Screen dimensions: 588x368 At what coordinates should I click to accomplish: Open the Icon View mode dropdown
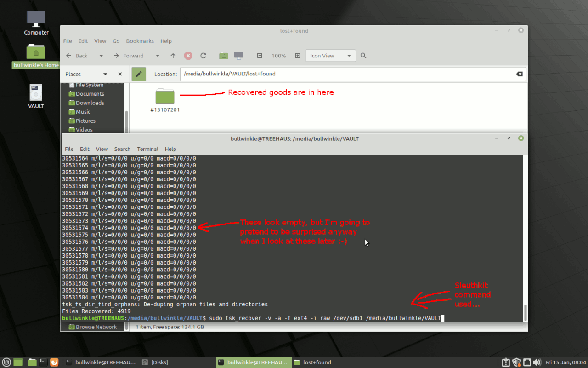(331, 56)
